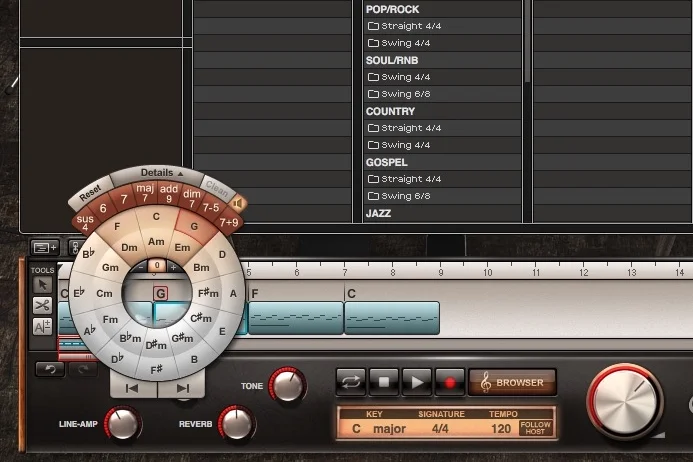Select the C chord on the wheel
Screen dimensions: 693x462
pos(156,217)
